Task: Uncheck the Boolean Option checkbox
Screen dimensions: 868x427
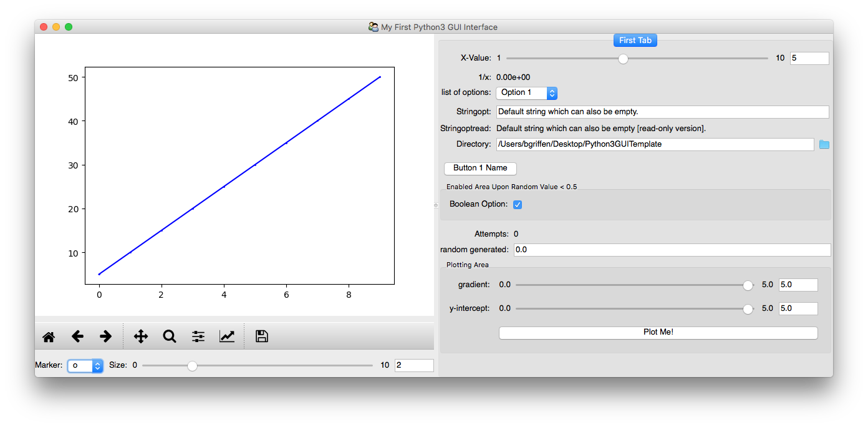Action: 518,205
